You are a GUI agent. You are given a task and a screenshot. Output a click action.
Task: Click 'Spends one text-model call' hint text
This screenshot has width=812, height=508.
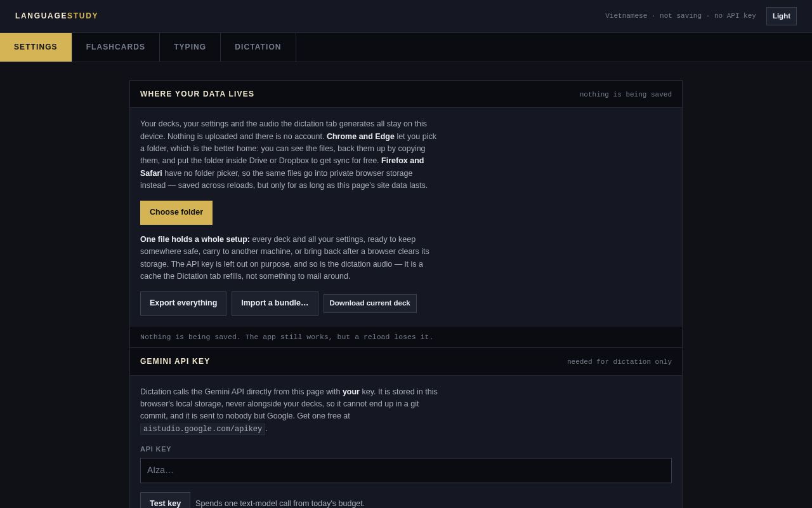(280, 504)
